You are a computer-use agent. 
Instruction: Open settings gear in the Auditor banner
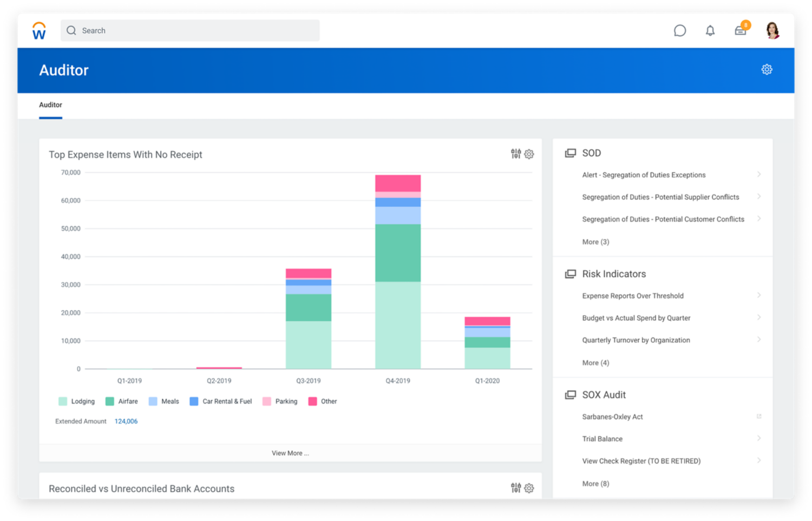coord(767,69)
